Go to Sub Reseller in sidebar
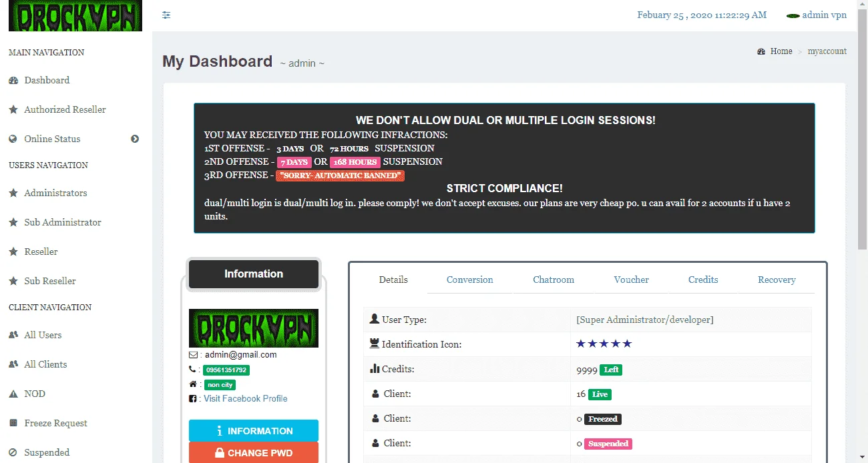Screen dimensions: 868x463 pyautogui.click(x=50, y=281)
